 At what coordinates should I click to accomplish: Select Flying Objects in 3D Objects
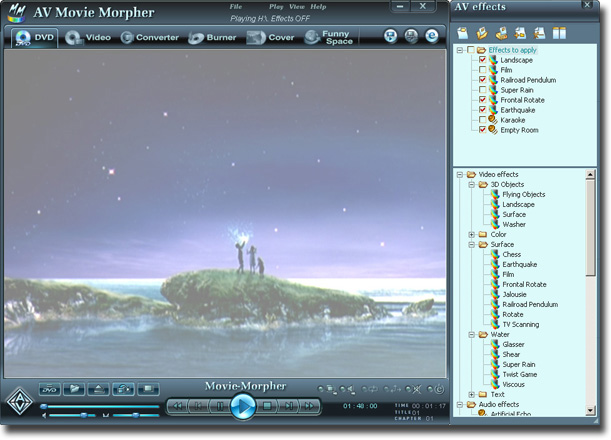click(x=524, y=194)
